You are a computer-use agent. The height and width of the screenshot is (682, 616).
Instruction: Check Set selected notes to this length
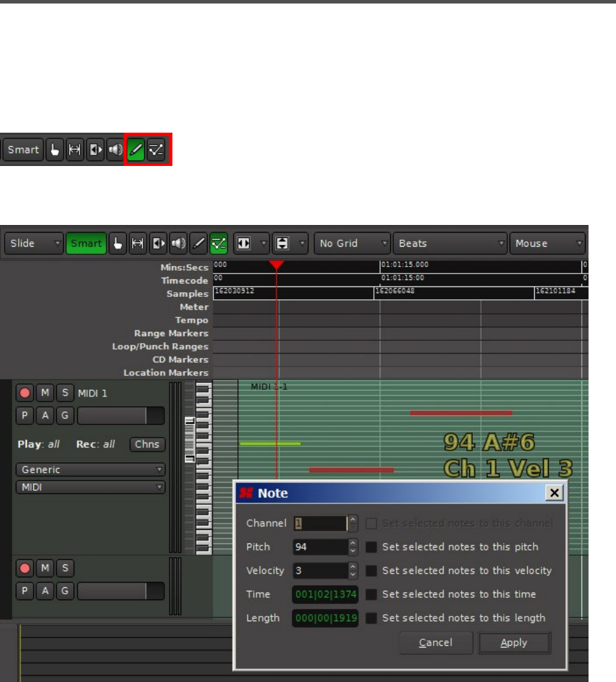pyautogui.click(x=371, y=618)
